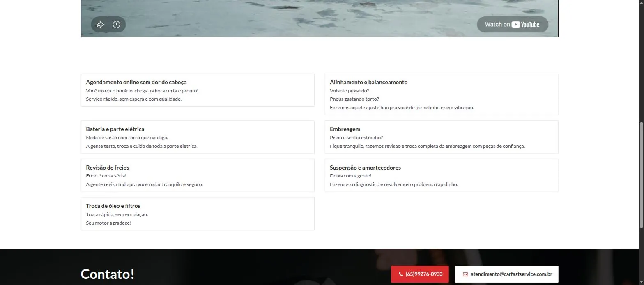
Task: Click line 'A gente testa, troca e cuida de toda a parte elétrica.'
Action: 142,146
